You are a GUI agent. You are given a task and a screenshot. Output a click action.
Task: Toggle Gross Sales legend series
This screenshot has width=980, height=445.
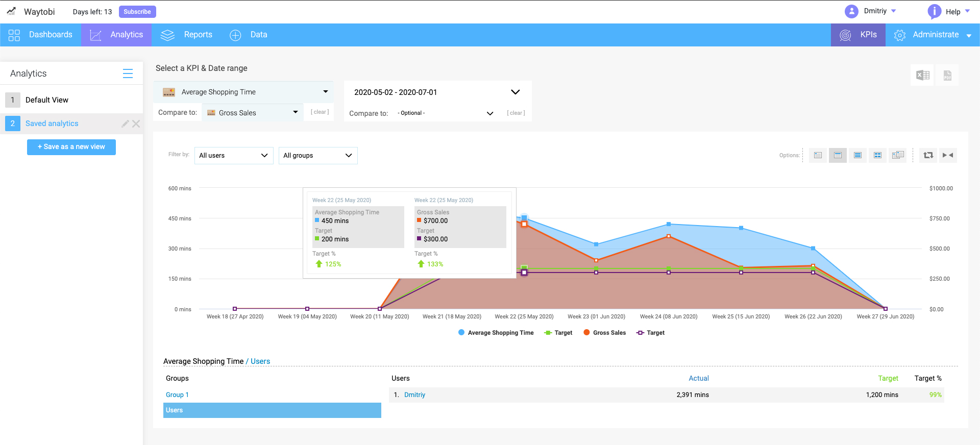click(605, 333)
